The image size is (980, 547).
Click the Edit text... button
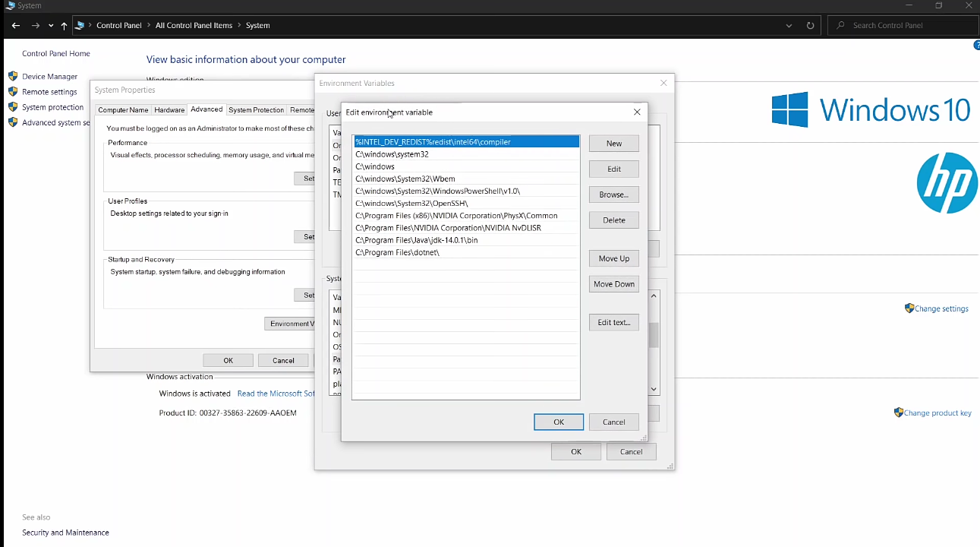point(614,322)
